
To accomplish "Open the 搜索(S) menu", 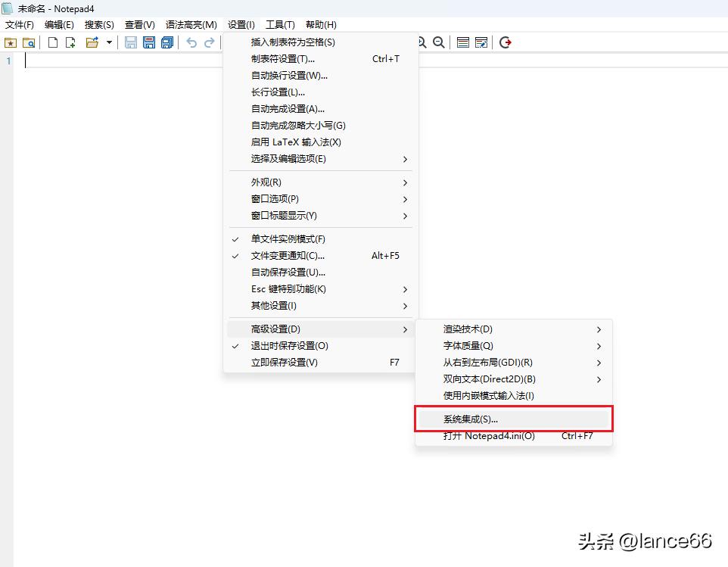I will click(99, 25).
